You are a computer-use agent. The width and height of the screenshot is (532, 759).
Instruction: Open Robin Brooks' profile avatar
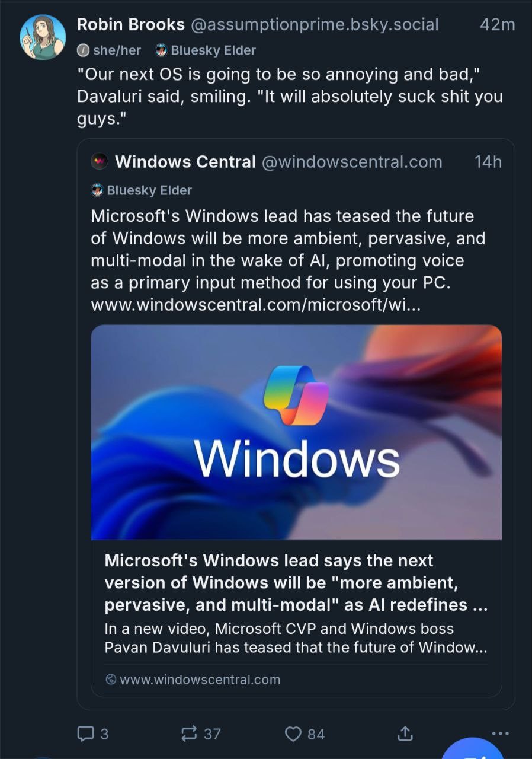point(43,37)
